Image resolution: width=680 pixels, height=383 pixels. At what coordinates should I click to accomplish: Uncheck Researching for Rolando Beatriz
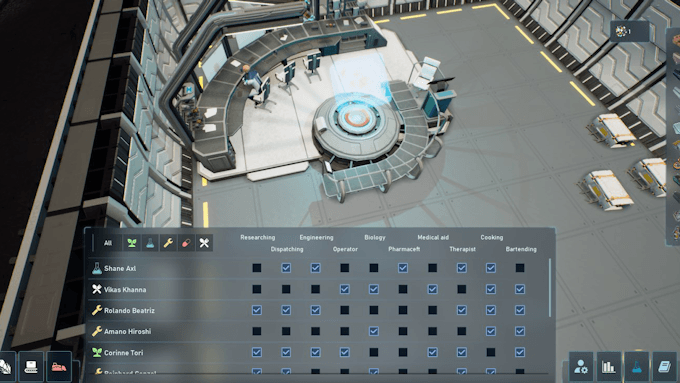click(x=257, y=310)
